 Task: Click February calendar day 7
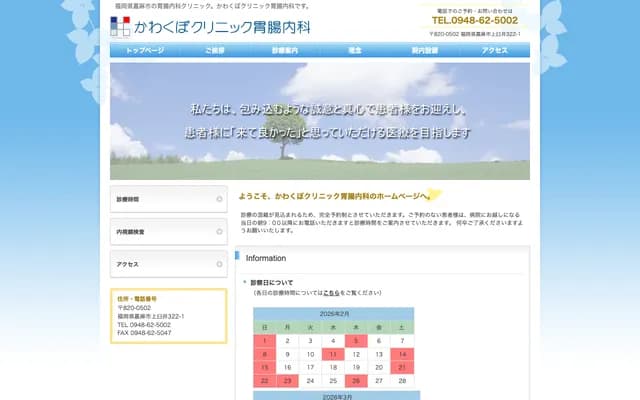[402, 341]
